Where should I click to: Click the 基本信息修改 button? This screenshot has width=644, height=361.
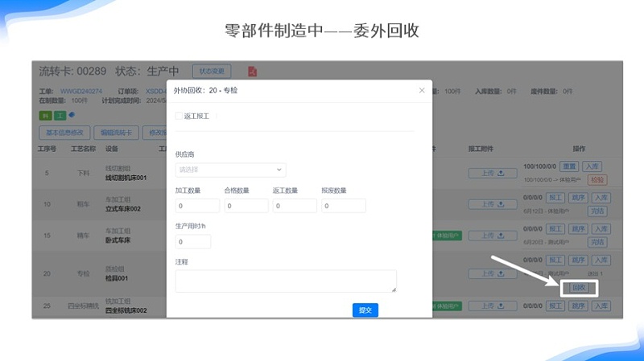64,133
